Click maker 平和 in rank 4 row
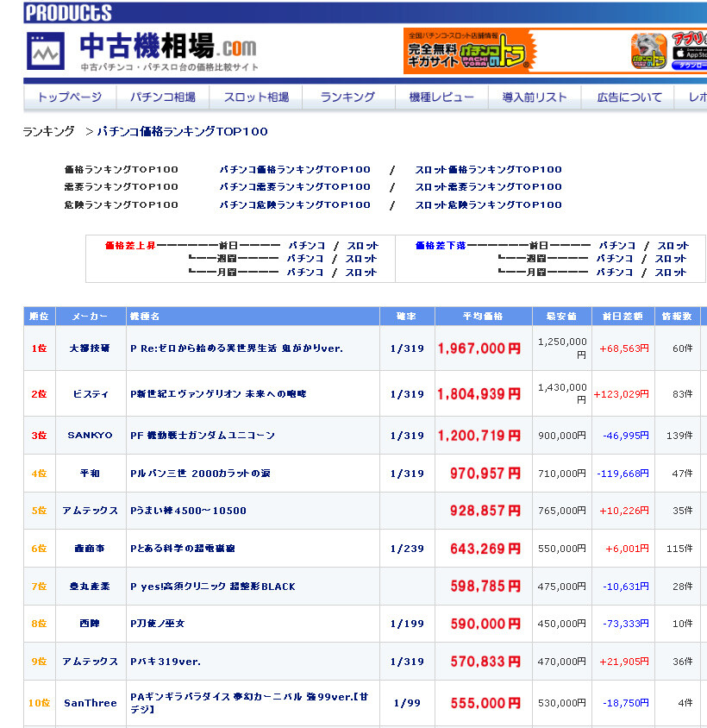This screenshot has height=728, width=707. (90, 474)
